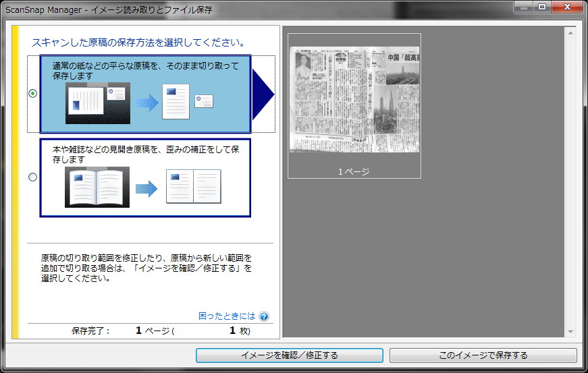Close the ScanSnap Manager window
The image size is (588, 373).
tap(567, 7)
